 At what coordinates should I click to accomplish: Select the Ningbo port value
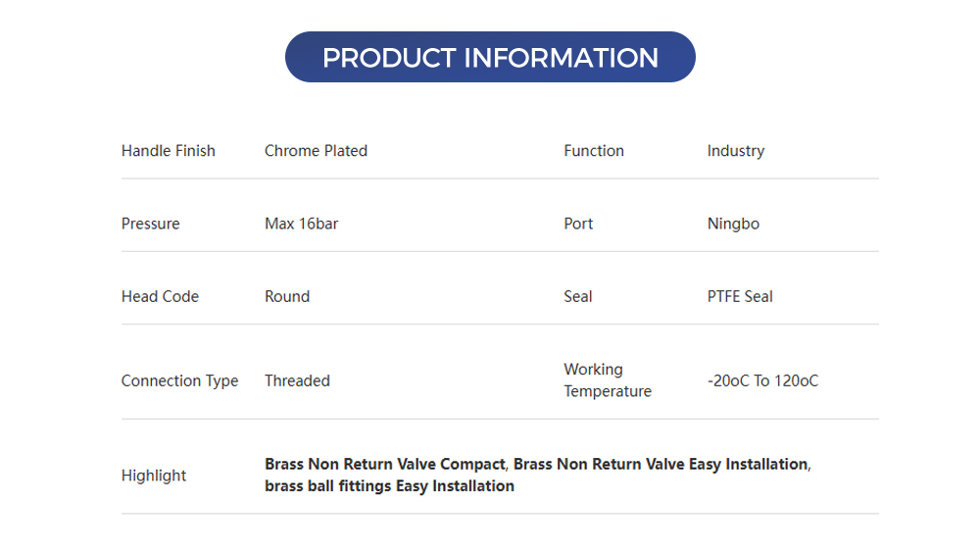(x=733, y=224)
